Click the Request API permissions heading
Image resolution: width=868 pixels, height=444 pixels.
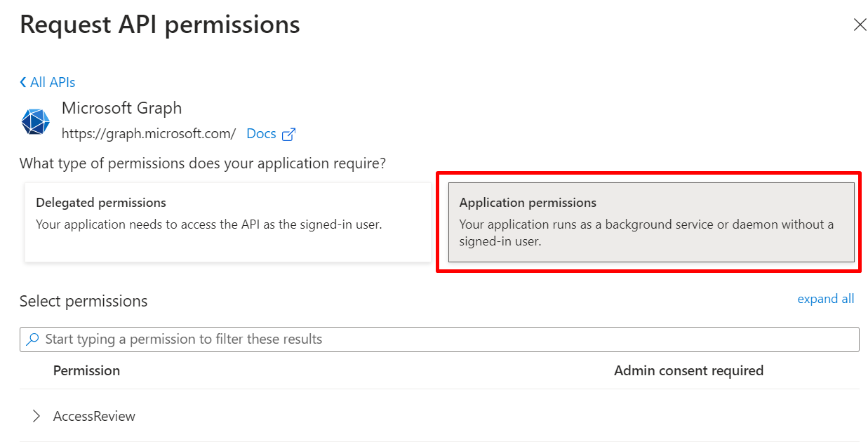coord(160,25)
